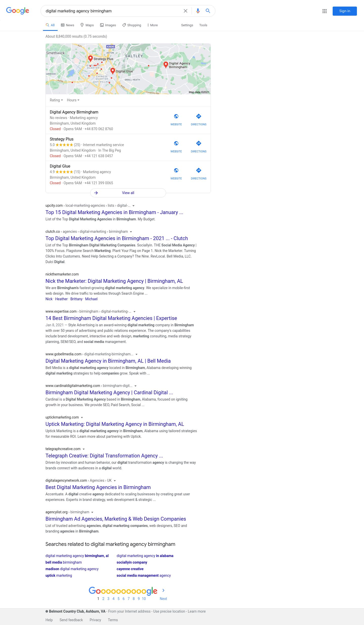Image resolution: width=364 pixels, height=625 pixels.
Task: Click the arrow icon in View all button
Action: (96, 193)
